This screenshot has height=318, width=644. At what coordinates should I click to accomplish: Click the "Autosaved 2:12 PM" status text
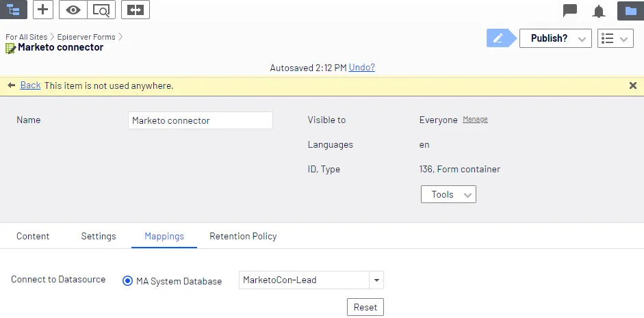[309, 68]
